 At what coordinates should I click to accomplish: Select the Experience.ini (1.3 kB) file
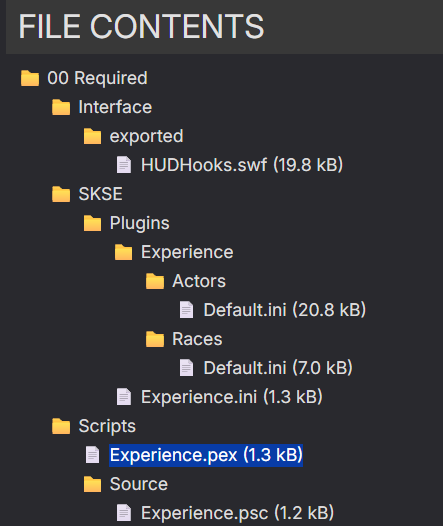point(231,397)
